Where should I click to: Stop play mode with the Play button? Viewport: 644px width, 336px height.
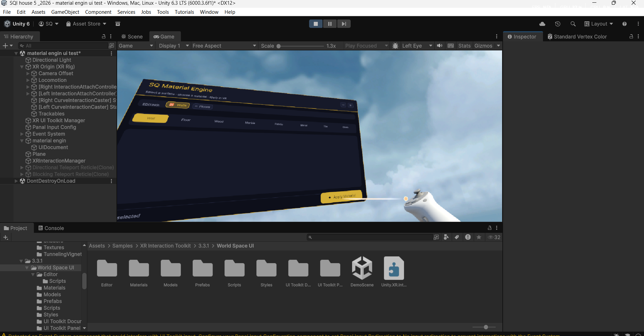tap(316, 24)
